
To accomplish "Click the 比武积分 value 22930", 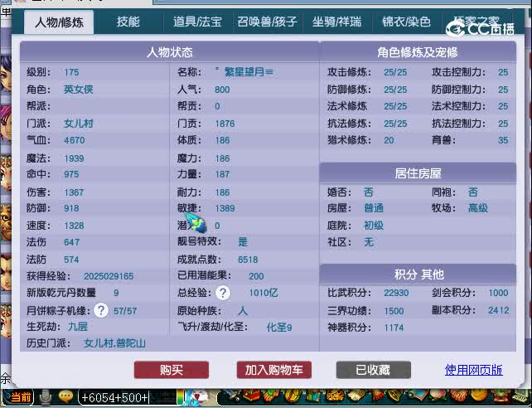I will click(396, 293).
